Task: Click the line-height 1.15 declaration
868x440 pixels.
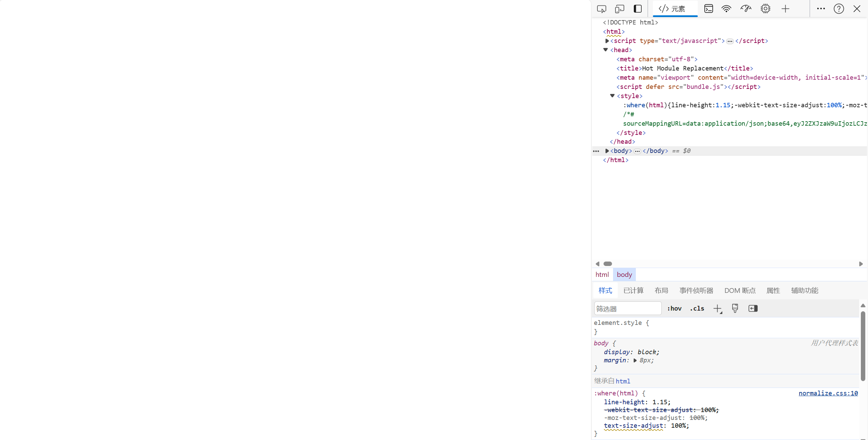Action: pyautogui.click(x=637, y=402)
